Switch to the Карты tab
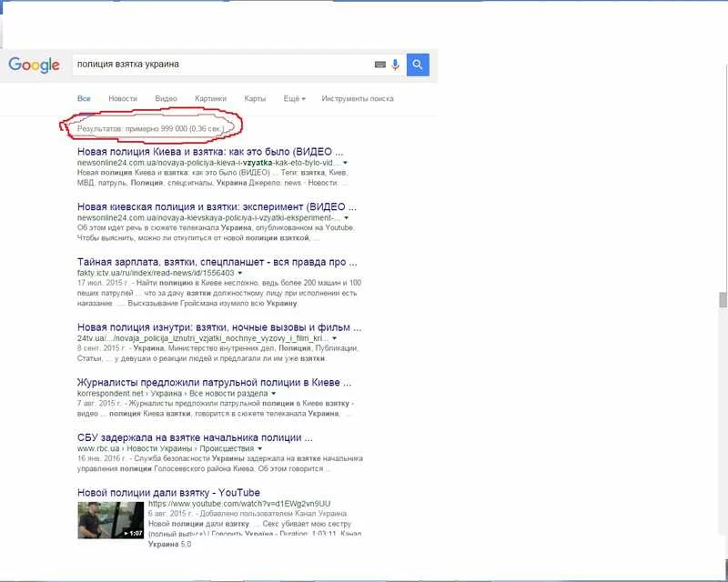 [255, 98]
